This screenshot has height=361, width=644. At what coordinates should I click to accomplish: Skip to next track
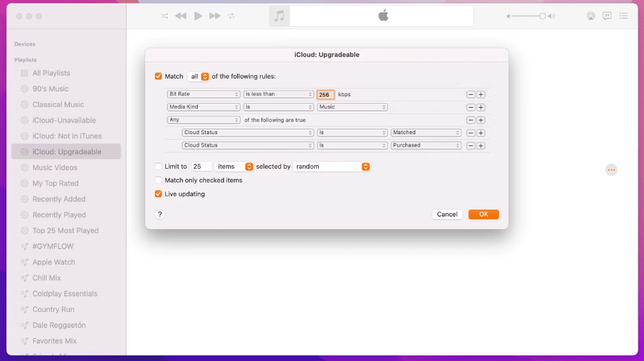tap(215, 16)
